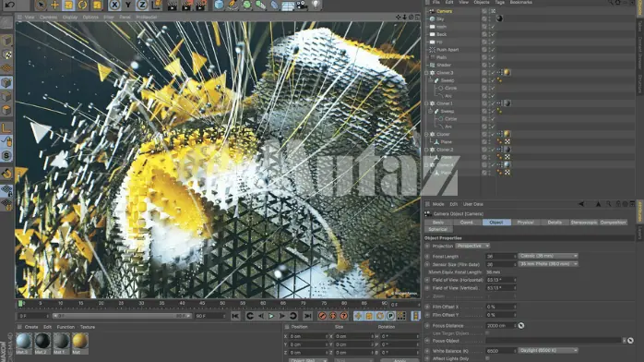Toggle enable checkmark for Push Apart
This screenshot has width=644, height=362.
pos(494,50)
